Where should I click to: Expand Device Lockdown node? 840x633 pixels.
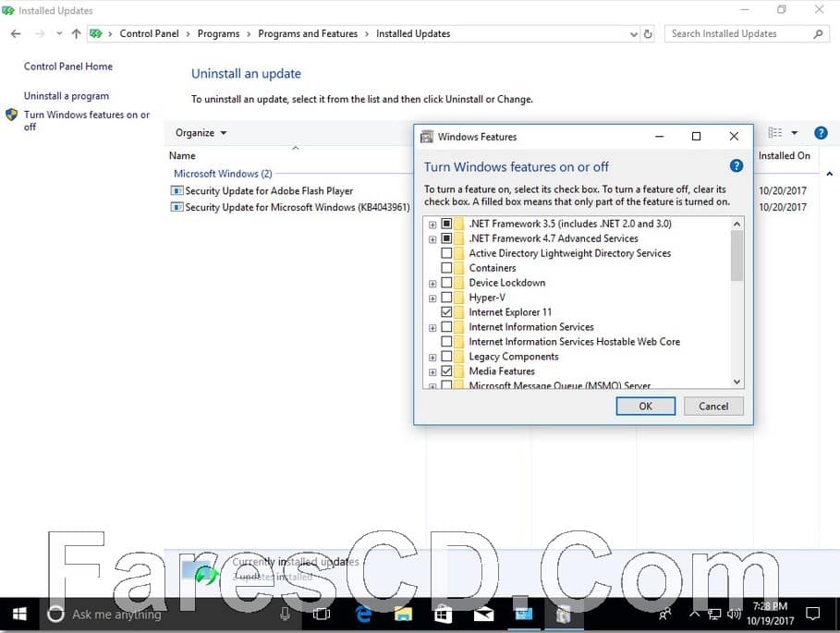[x=432, y=284]
